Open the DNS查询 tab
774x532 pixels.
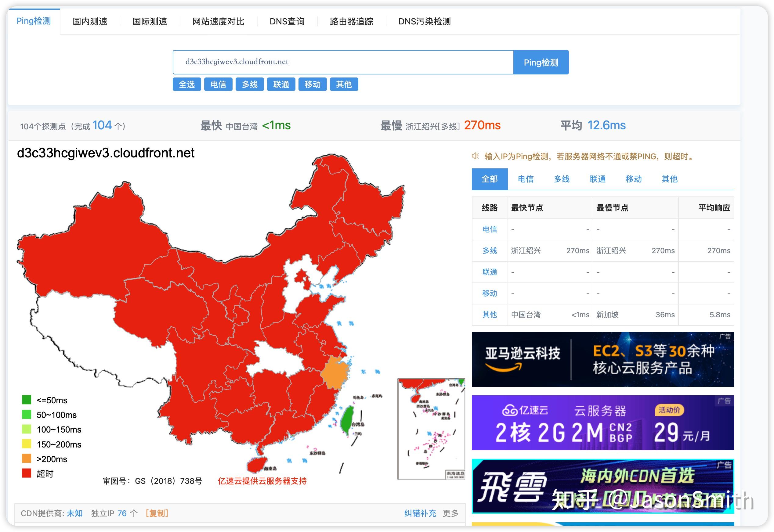pyautogui.click(x=287, y=22)
